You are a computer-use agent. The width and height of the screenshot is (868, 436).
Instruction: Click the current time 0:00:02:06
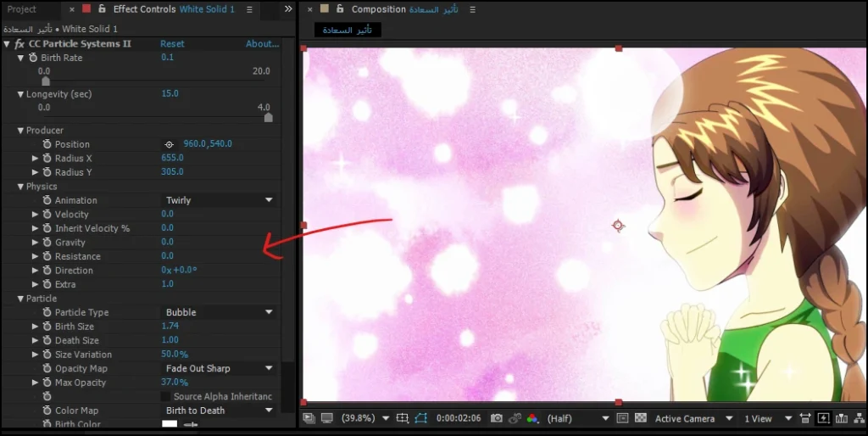click(459, 418)
